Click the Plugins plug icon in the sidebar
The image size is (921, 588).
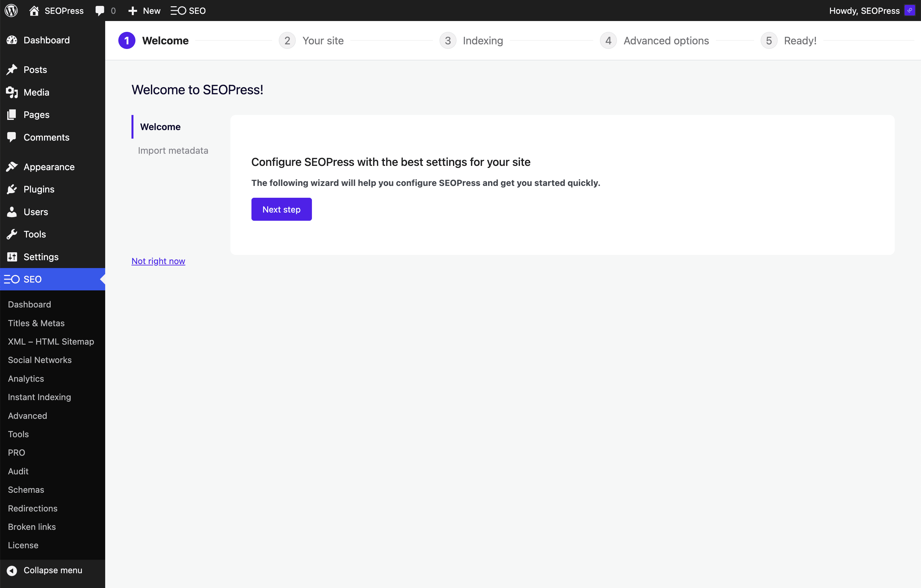pyautogui.click(x=12, y=189)
